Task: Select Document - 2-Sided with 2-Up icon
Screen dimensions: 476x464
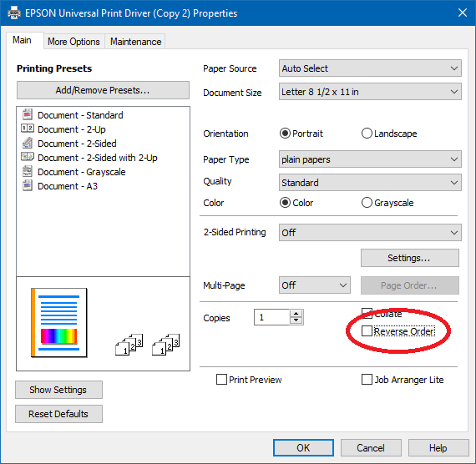Action: (28, 157)
